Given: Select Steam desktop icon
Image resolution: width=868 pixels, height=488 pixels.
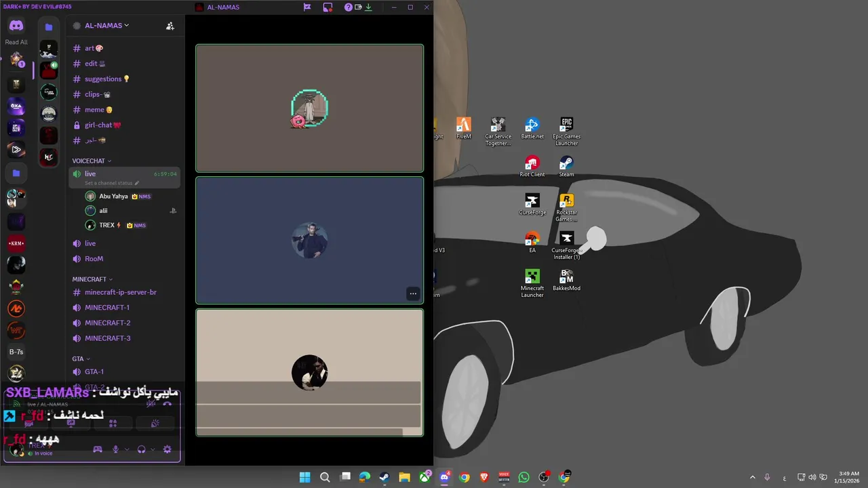Looking at the screenshot, I should pos(566,167).
